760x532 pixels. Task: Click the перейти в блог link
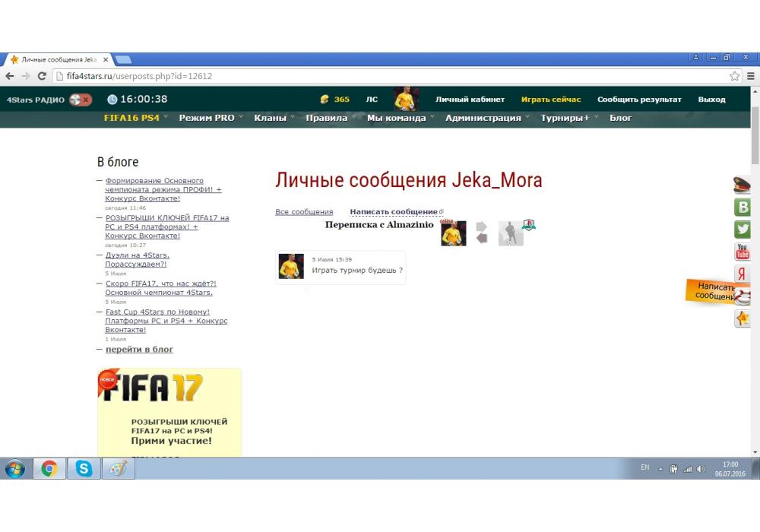pos(139,349)
